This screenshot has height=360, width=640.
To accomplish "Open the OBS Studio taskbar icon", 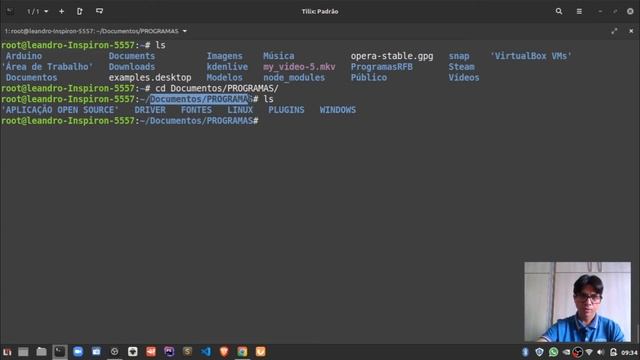I will click(x=114, y=352).
